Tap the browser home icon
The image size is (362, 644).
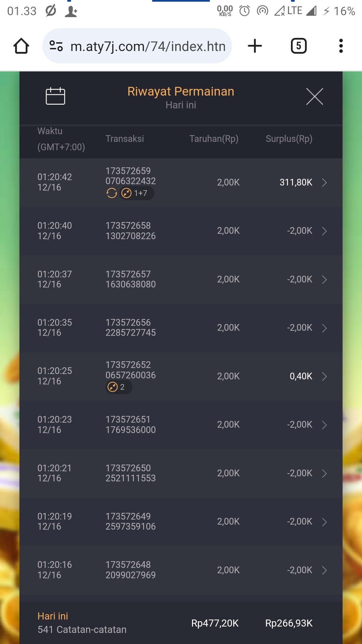(21, 46)
